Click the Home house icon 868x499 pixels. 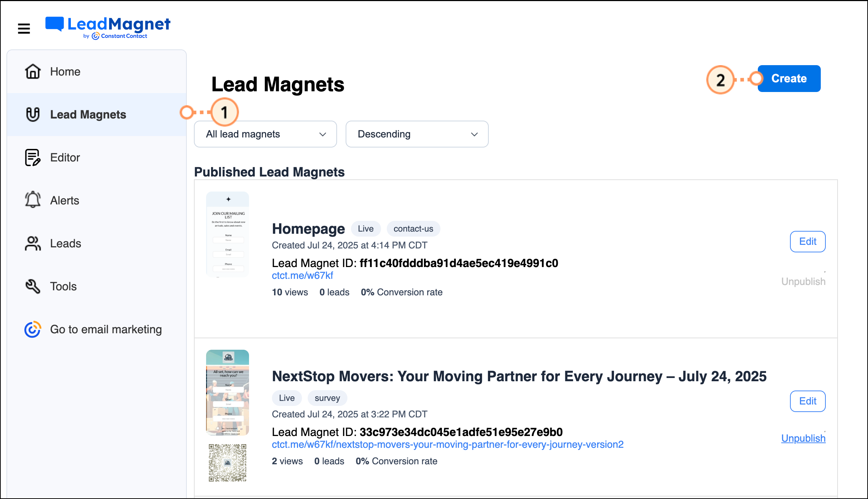coord(33,72)
